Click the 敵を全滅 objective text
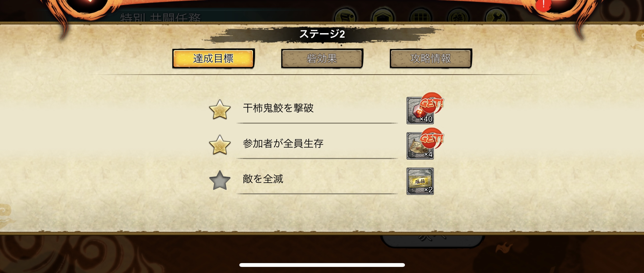Image resolution: width=644 pixels, height=273 pixels. point(263,179)
